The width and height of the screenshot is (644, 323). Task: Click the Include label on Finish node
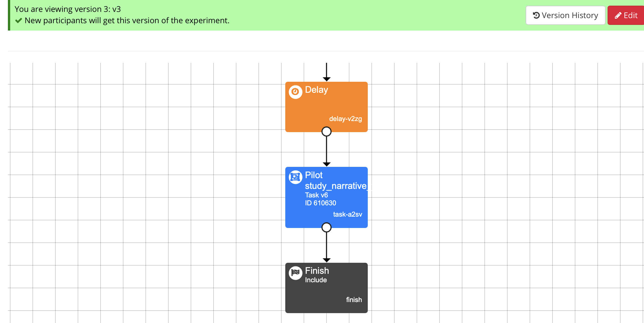316,280
